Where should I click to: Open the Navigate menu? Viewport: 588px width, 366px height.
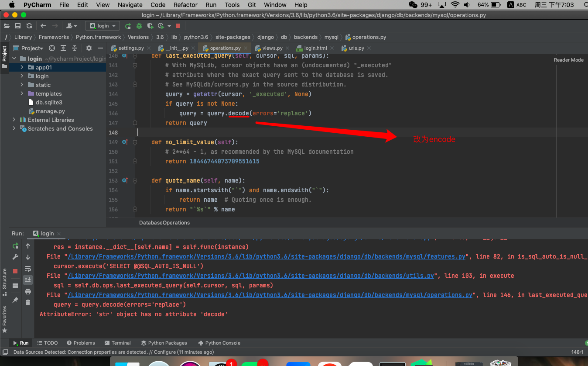(x=130, y=5)
